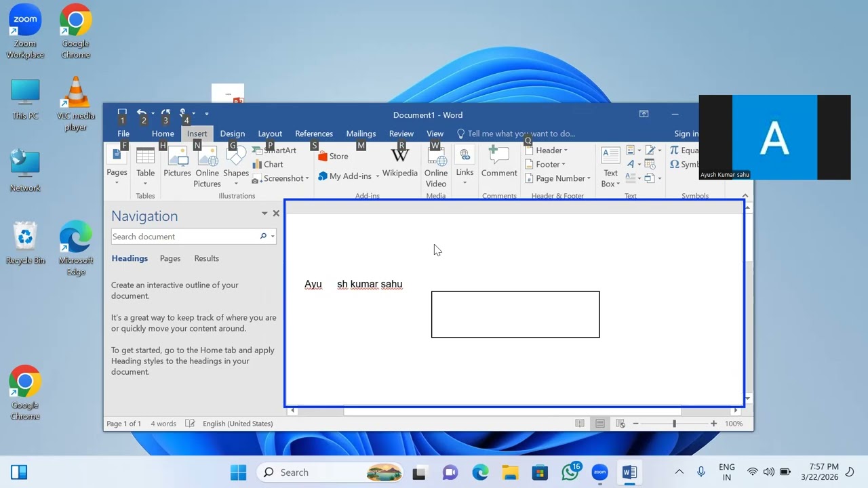Image resolution: width=868 pixels, height=488 pixels.
Task: Switch to the Review tab
Action: point(401,134)
